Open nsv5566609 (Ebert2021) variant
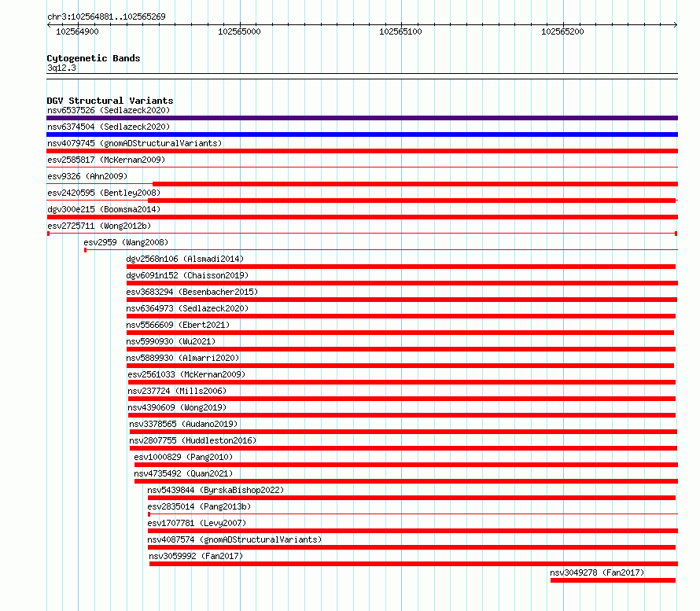 click(178, 325)
